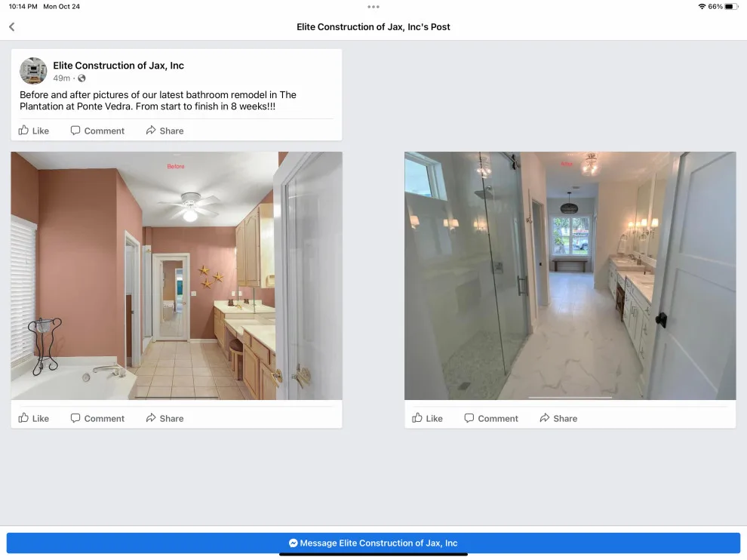The height and width of the screenshot is (560, 747).
Task: Like the main post text
Action: [x=34, y=131]
